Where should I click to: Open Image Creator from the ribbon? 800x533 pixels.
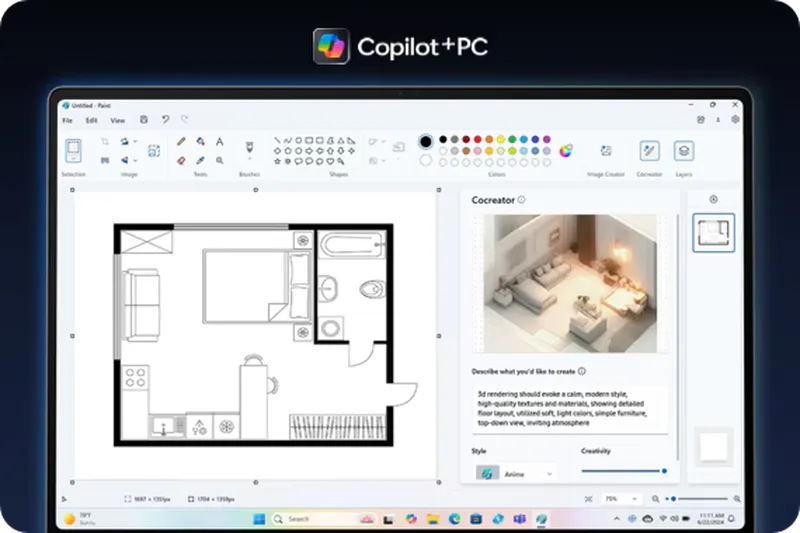(x=605, y=151)
